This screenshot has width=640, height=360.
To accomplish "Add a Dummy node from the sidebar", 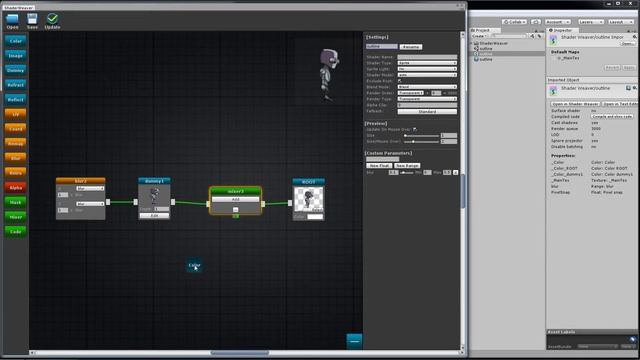I will (x=16, y=70).
